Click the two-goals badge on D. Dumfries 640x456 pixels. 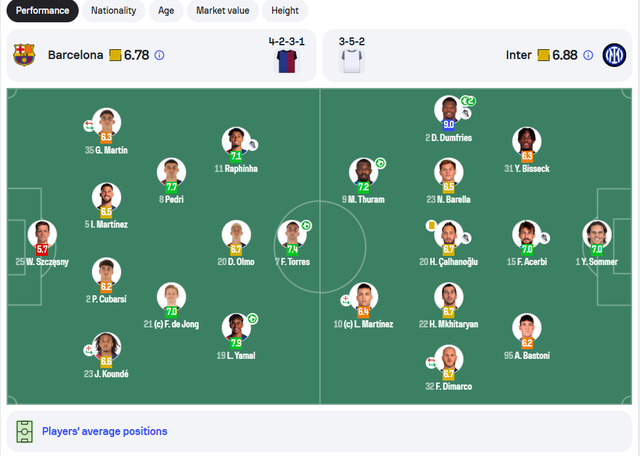coord(468,101)
